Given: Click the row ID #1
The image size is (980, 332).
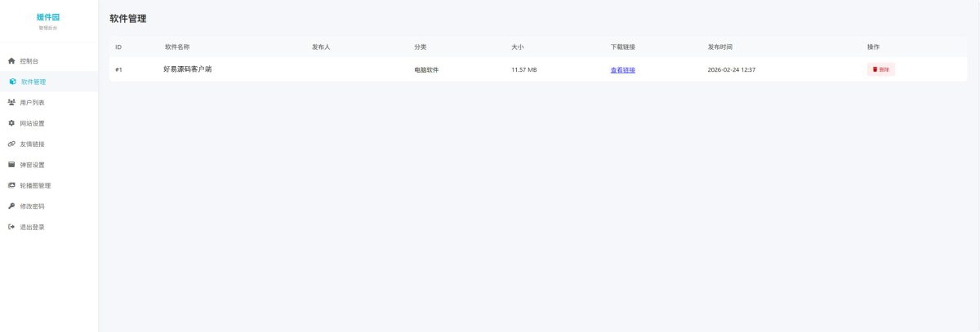Looking at the screenshot, I should click(118, 70).
